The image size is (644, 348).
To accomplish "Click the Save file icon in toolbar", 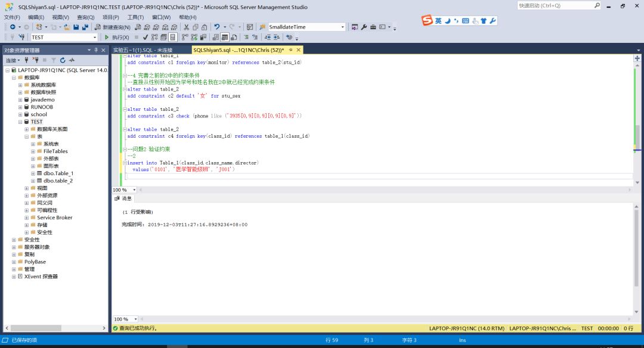I will 76,27.
